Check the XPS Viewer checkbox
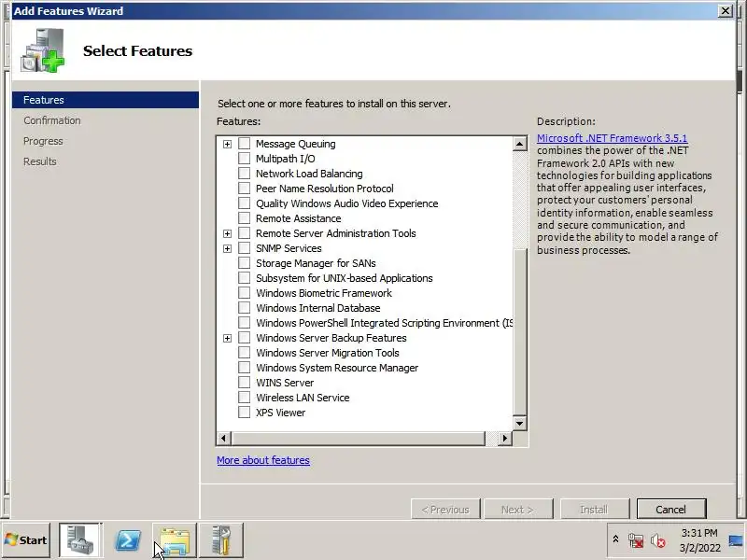747x560 pixels. point(244,413)
